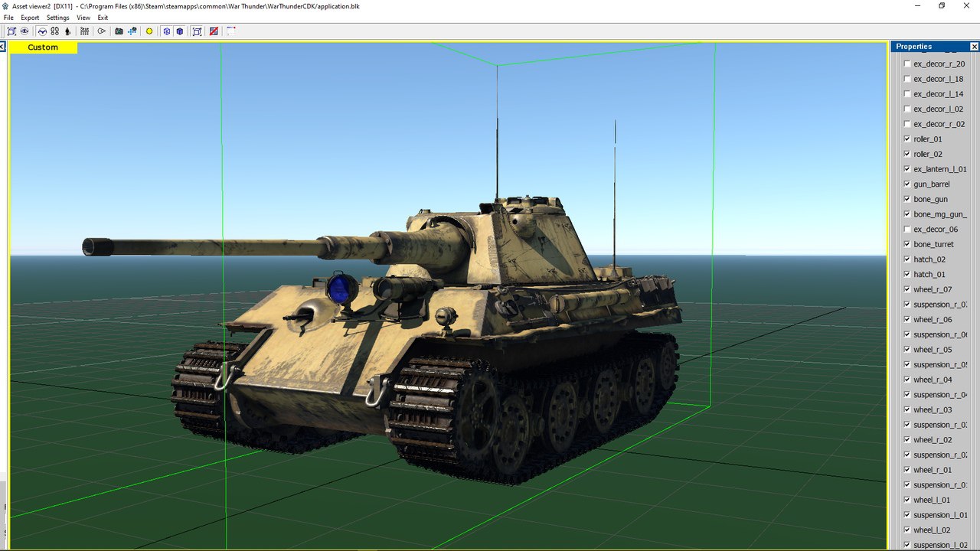The height and width of the screenshot is (551, 980).
Task: Click the screenshot camera icon
Action: click(119, 31)
